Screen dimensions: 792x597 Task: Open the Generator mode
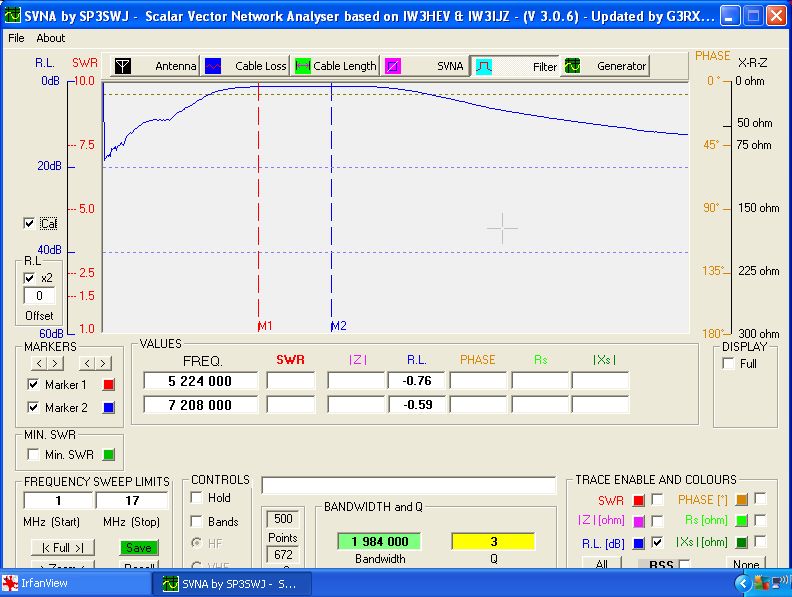point(572,66)
